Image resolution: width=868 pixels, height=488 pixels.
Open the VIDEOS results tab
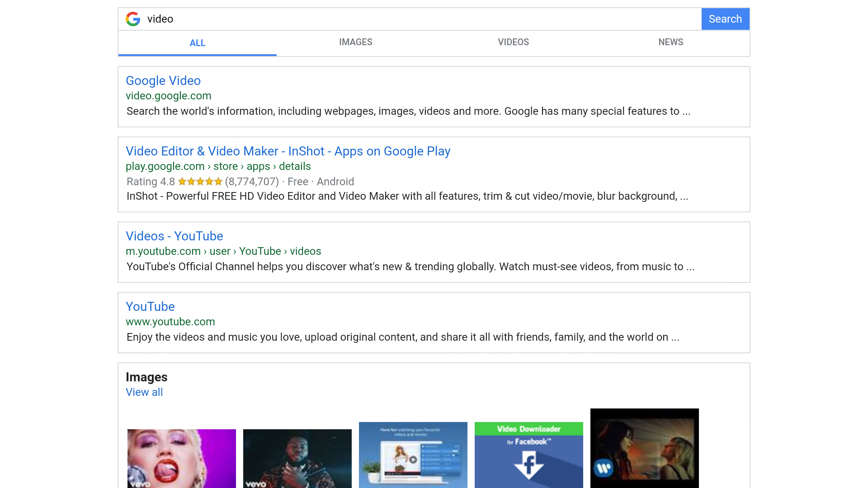click(x=513, y=42)
